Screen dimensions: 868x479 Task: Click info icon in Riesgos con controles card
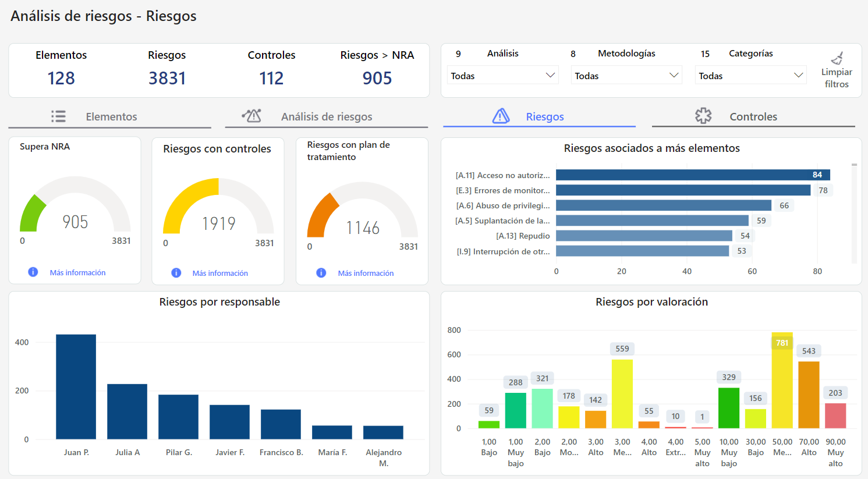176,273
